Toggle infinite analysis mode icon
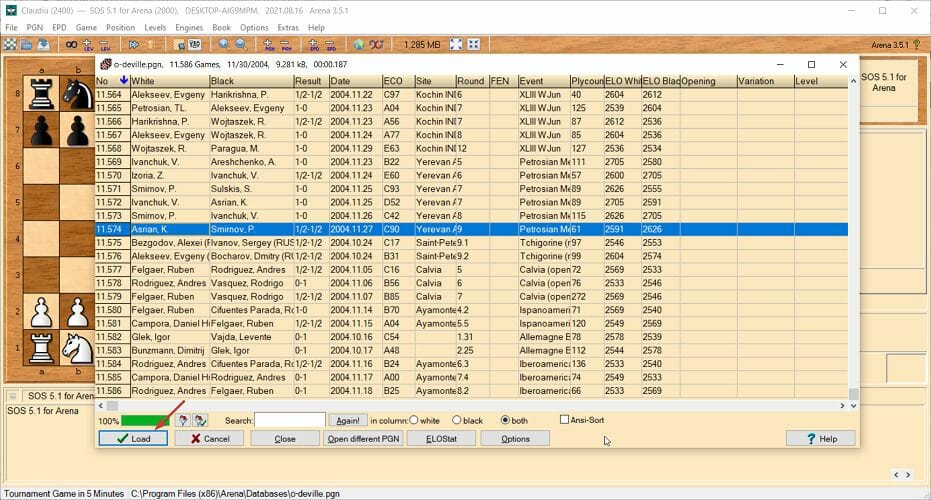 coord(71,45)
